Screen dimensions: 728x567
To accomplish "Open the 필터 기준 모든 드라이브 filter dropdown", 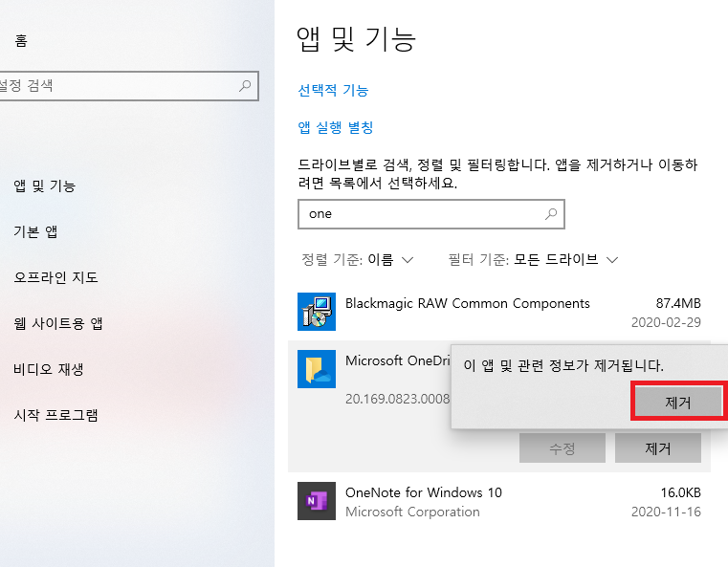I will point(533,259).
